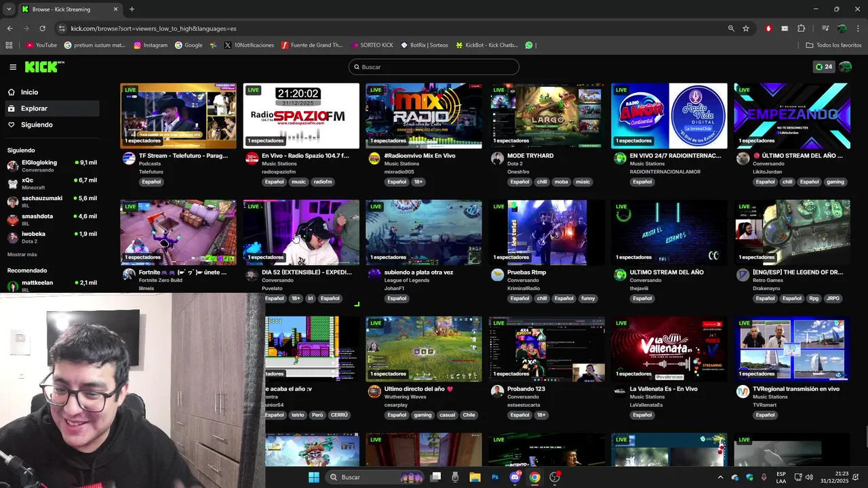The height and width of the screenshot is (488, 868).
Task: Open Discord from the taskbar
Action: point(515,477)
